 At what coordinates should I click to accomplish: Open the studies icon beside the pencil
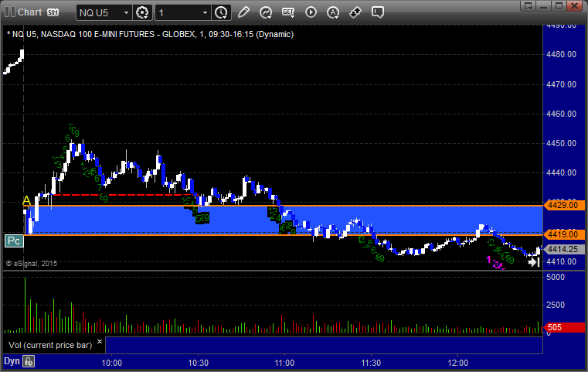tap(266, 12)
